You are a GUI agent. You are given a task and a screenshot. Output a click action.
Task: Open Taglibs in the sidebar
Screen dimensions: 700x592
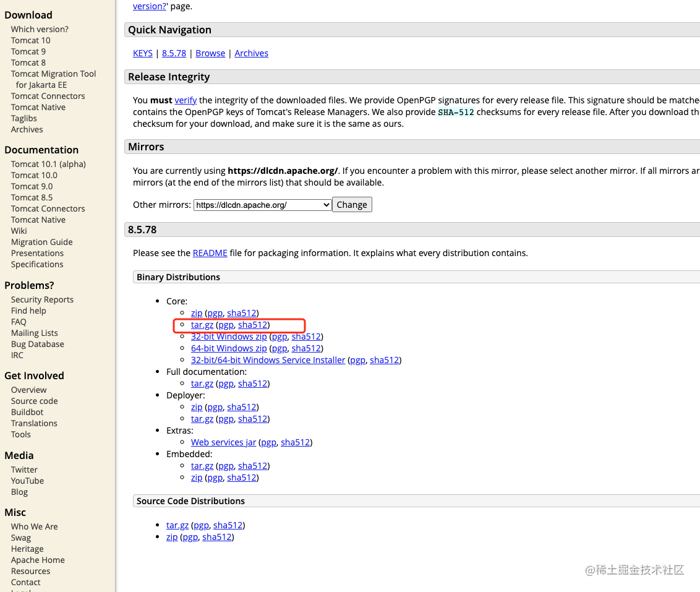point(24,118)
